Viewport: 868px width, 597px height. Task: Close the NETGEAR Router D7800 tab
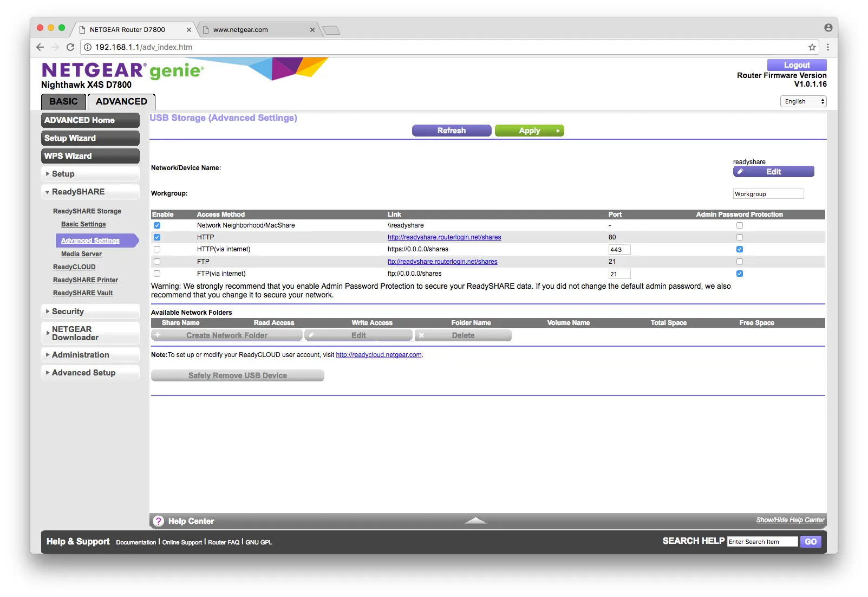coord(189,30)
